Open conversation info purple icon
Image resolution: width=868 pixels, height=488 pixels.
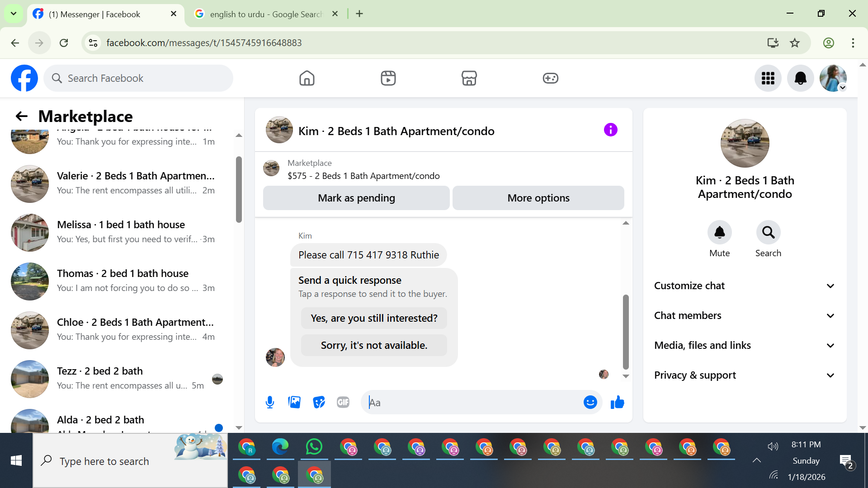[610, 130]
